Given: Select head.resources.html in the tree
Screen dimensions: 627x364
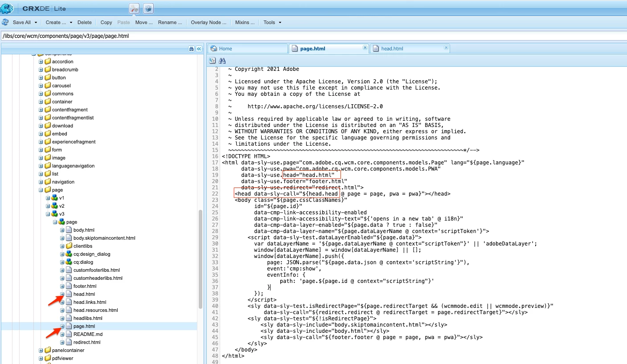Looking at the screenshot, I should (x=96, y=310).
